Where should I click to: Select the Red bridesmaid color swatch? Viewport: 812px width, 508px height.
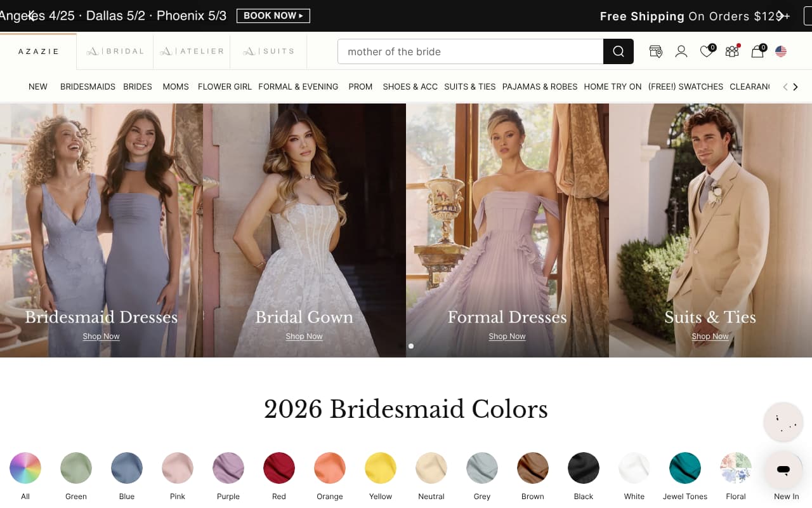278,466
